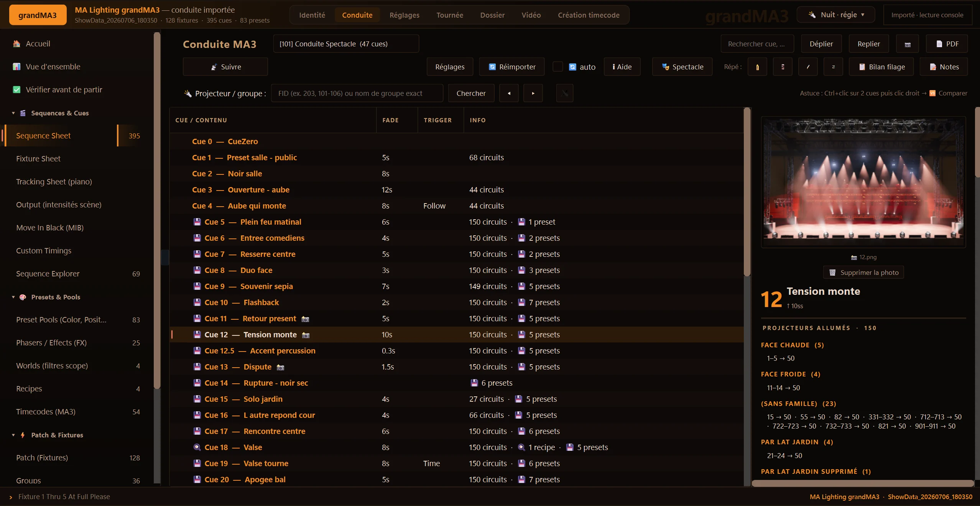980x506 pixels.
Task: Select the Cue 3 Ouverture - aube row
Action: (x=456, y=190)
